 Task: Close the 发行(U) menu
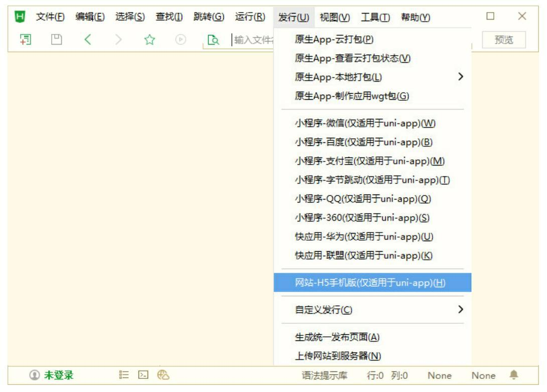294,17
